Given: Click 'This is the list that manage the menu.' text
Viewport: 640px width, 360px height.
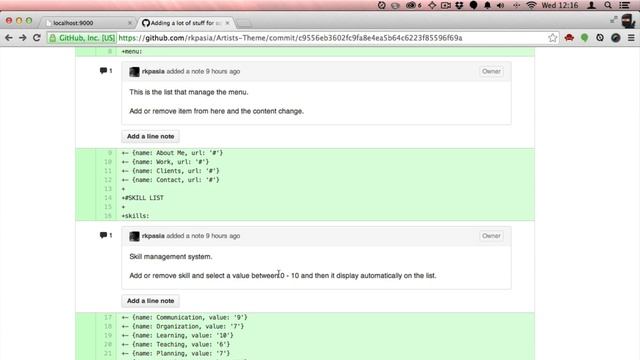Looking at the screenshot, I should tap(189, 92).
